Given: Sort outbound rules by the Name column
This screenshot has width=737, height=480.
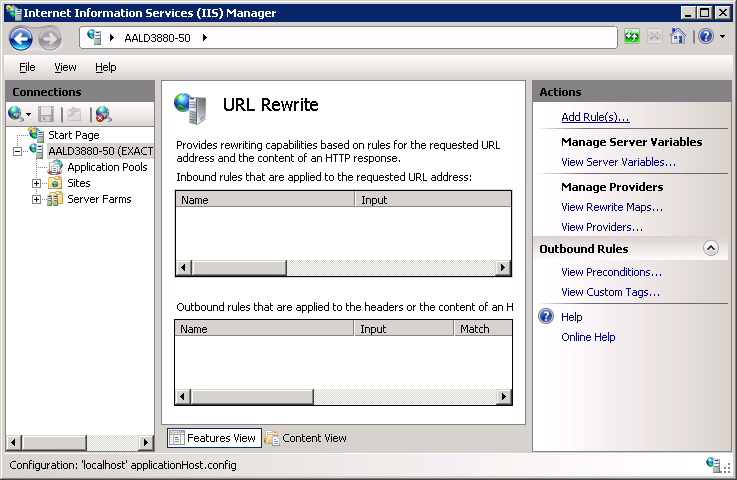Looking at the screenshot, I should [x=264, y=329].
